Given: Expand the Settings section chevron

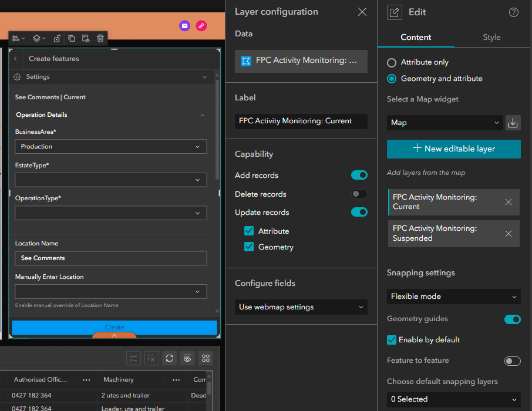Looking at the screenshot, I should [x=204, y=77].
